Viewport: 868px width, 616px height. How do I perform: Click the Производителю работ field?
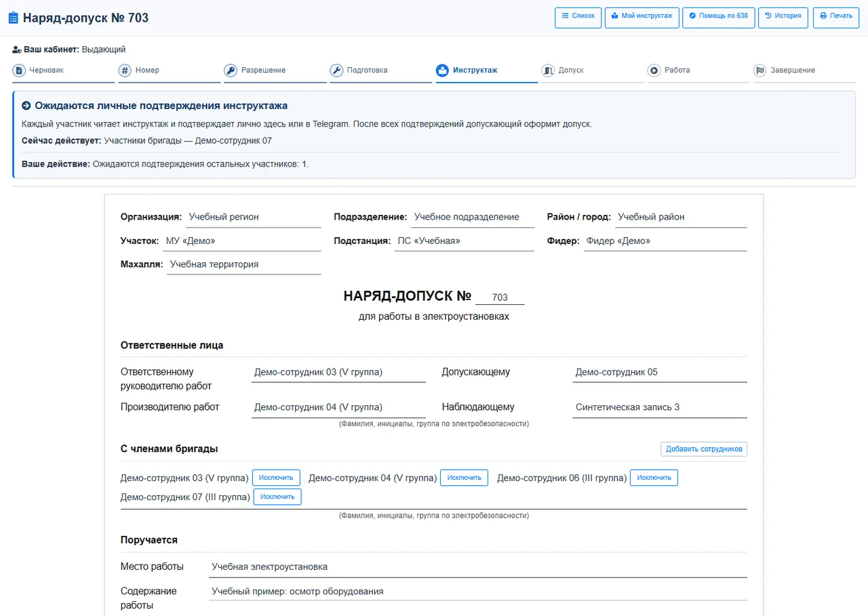[x=338, y=408]
